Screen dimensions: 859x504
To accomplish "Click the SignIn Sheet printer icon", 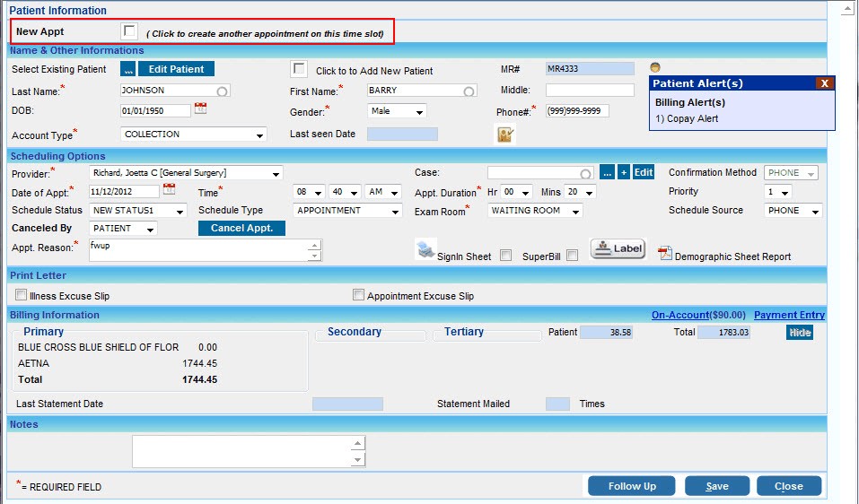I will (x=425, y=250).
